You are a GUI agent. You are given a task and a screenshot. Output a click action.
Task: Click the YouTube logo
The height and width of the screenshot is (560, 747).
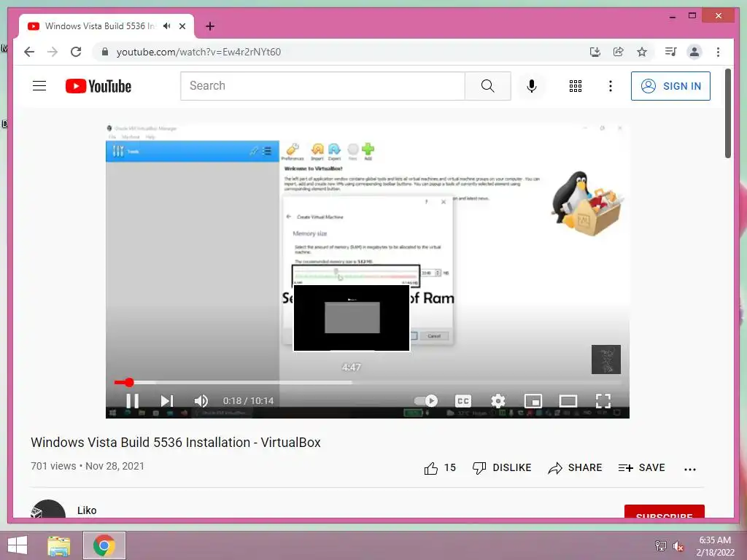tap(98, 86)
